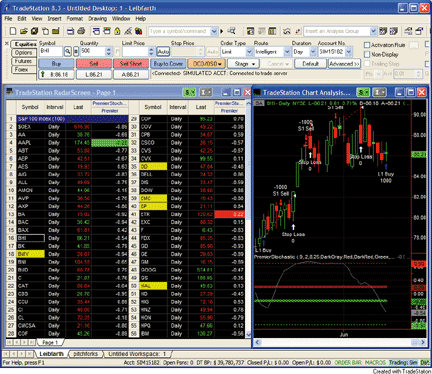Switch to the Options order tab
The image size is (432, 374).
[23, 53]
